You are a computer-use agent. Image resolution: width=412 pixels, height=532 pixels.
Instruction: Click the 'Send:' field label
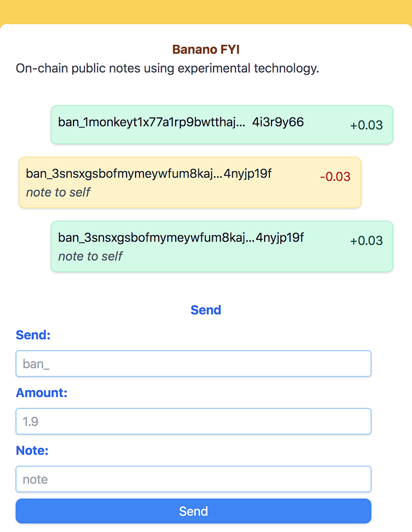point(33,335)
